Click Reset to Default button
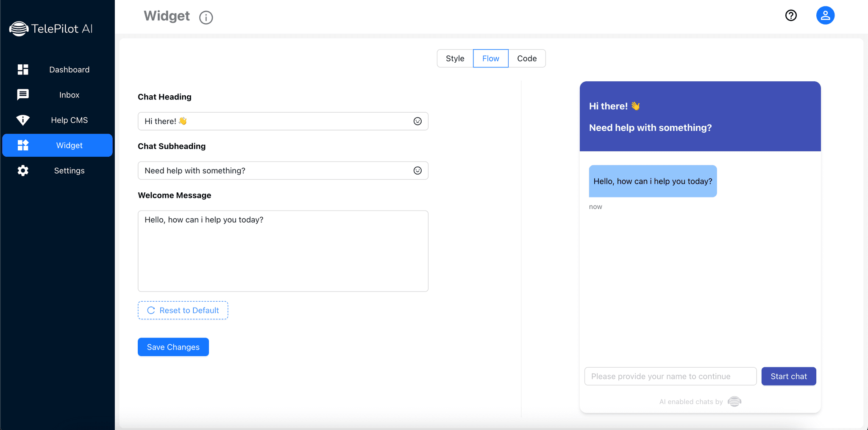868x430 pixels. tap(183, 311)
